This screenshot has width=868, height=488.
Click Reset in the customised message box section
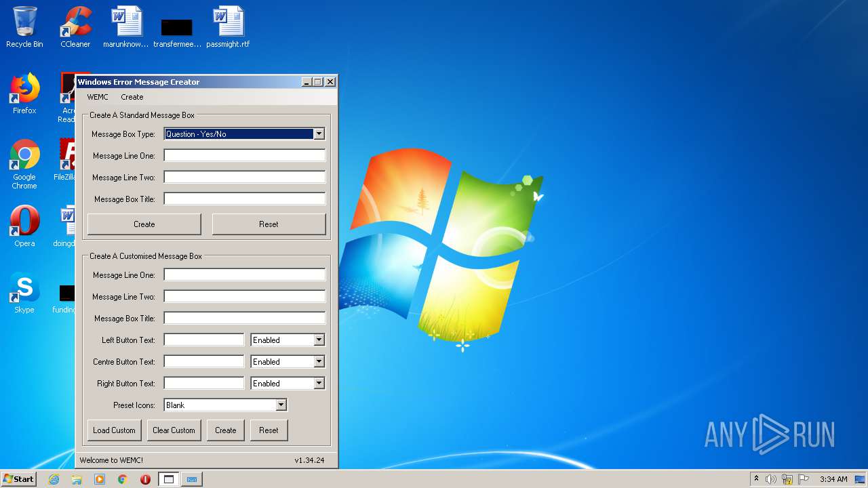[269, 430]
